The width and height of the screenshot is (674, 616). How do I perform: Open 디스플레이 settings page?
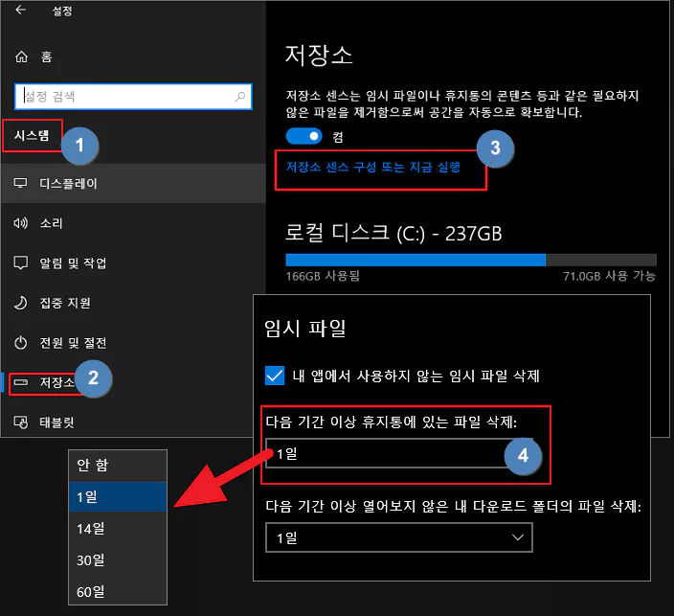[x=134, y=183]
